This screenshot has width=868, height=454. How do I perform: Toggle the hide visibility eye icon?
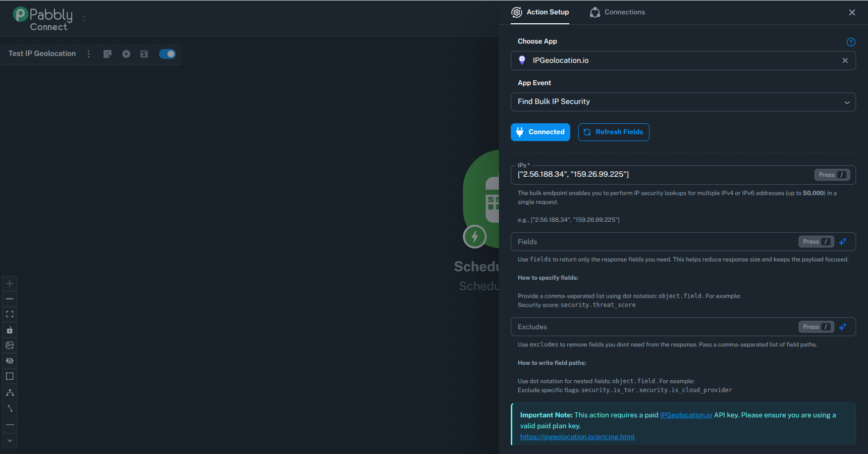click(9, 361)
